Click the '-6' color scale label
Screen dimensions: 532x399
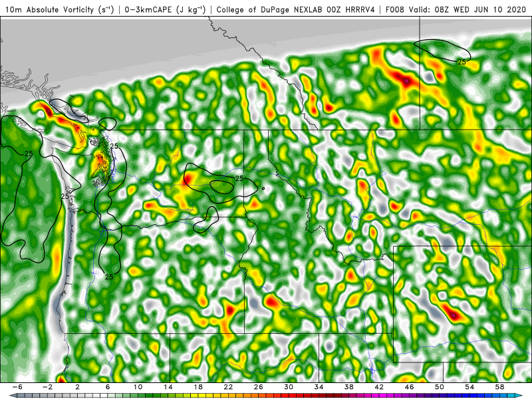pyautogui.click(x=17, y=387)
